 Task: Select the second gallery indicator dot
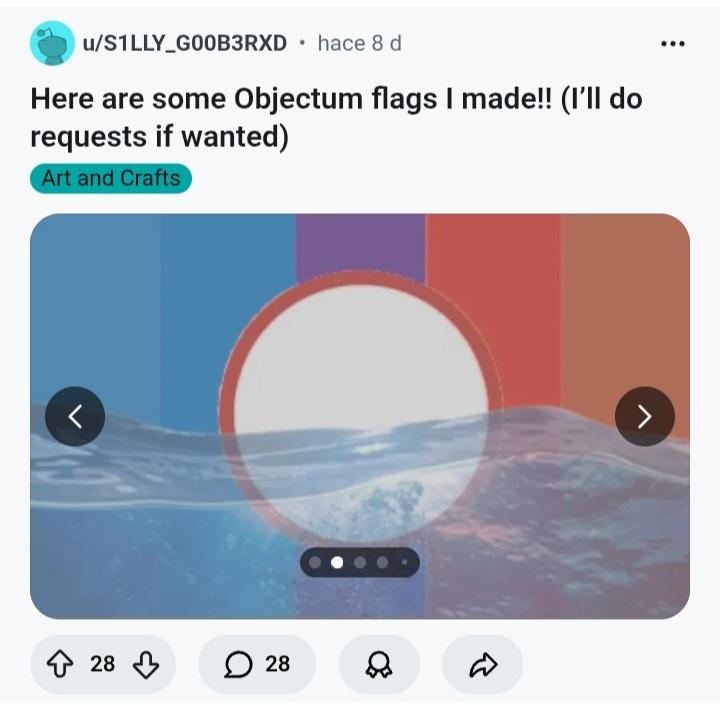(x=337, y=563)
